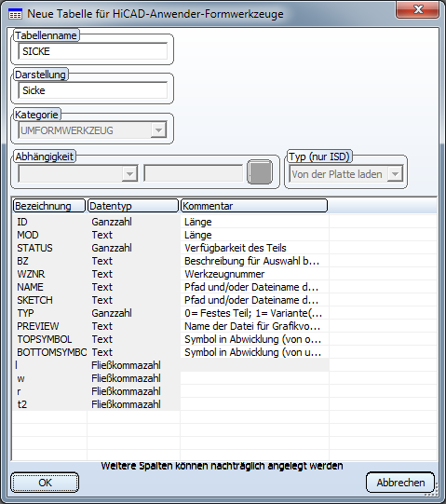The width and height of the screenshot is (446, 504).
Task: Click the Abhängigkeit text field
Action: click(x=194, y=174)
